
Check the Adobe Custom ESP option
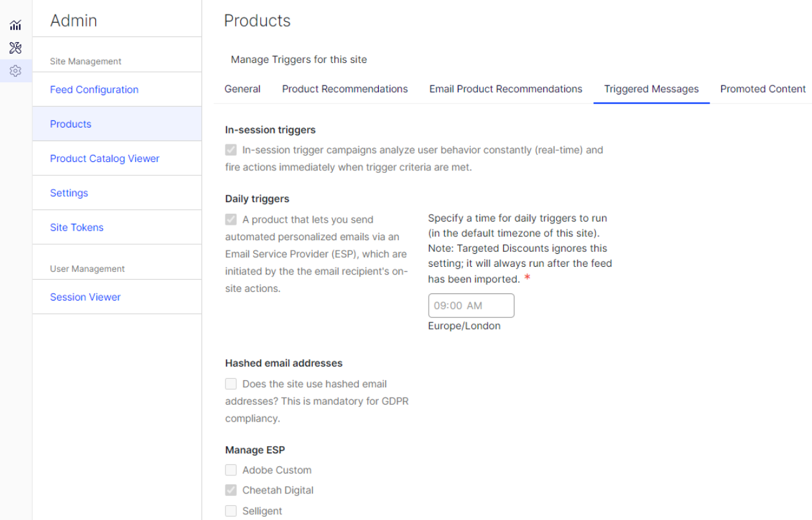click(231, 470)
